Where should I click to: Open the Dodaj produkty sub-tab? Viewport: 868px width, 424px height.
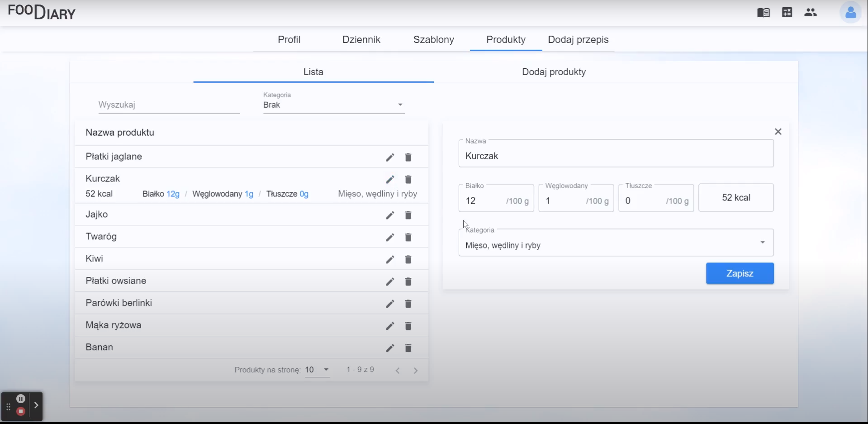(x=554, y=72)
